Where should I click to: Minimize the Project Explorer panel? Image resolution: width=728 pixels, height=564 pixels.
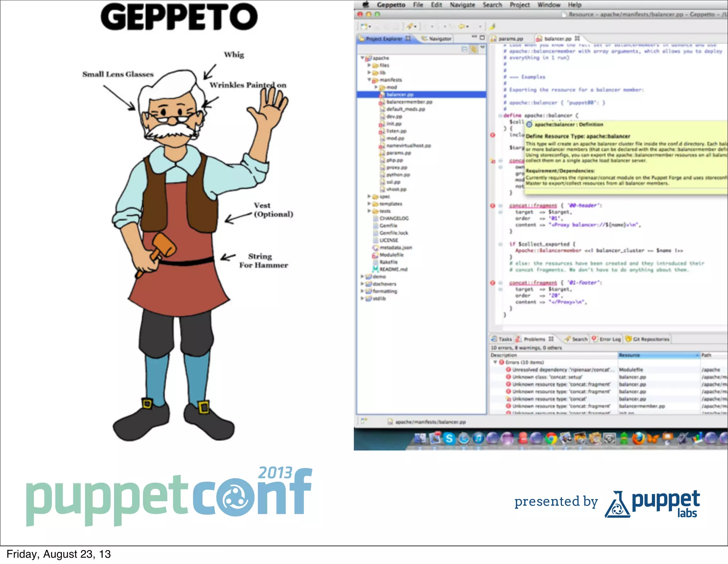click(474, 37)
